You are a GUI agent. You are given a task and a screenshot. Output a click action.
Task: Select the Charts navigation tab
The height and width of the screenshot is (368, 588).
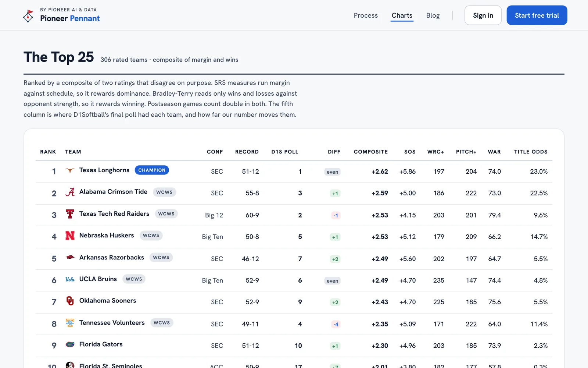(x=402, y=15)
